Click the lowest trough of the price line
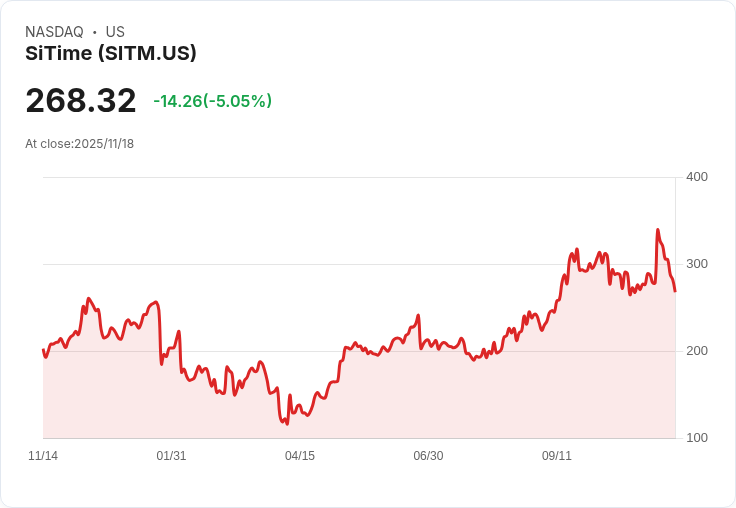 [287, 424]
